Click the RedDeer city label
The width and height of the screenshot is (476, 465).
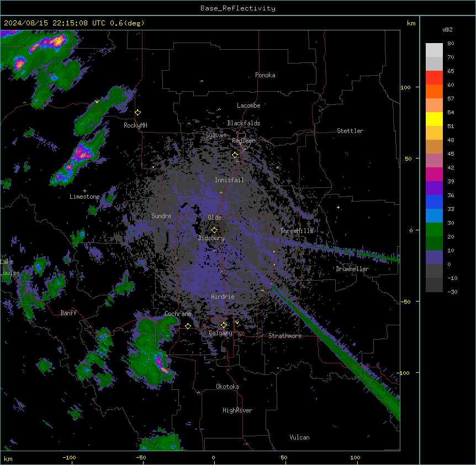click(x=244, y=141)
